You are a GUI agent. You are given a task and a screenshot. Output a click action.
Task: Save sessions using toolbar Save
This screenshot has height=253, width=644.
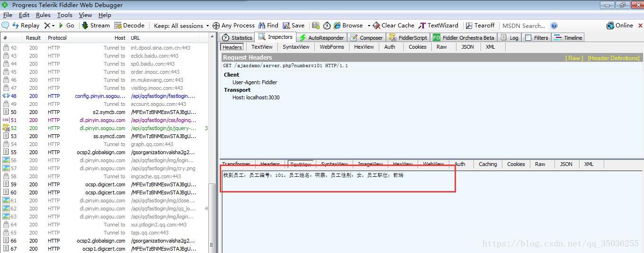(x=294, y=26)
